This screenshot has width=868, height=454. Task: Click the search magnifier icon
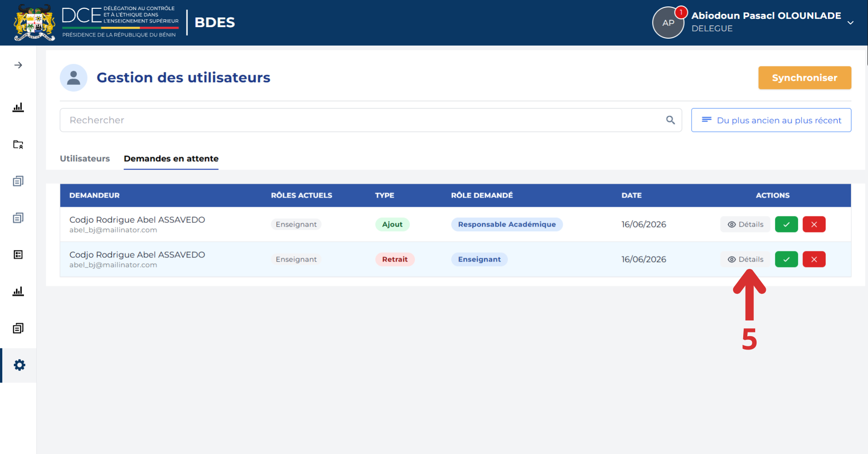tap(670, 120)
